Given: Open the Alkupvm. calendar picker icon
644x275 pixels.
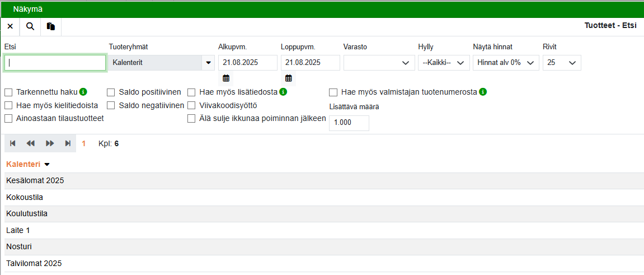Looking at the screenshot, I should coord(226,78).
